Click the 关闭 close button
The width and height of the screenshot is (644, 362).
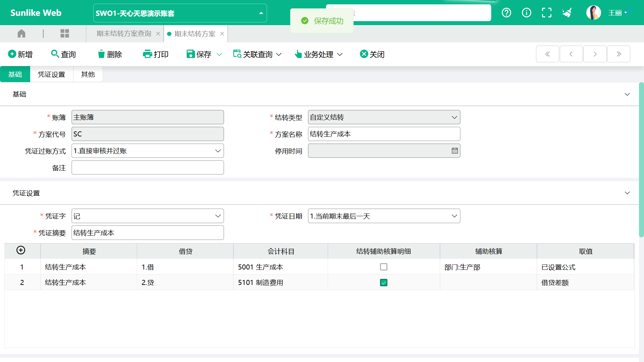[x=372, y=54]
